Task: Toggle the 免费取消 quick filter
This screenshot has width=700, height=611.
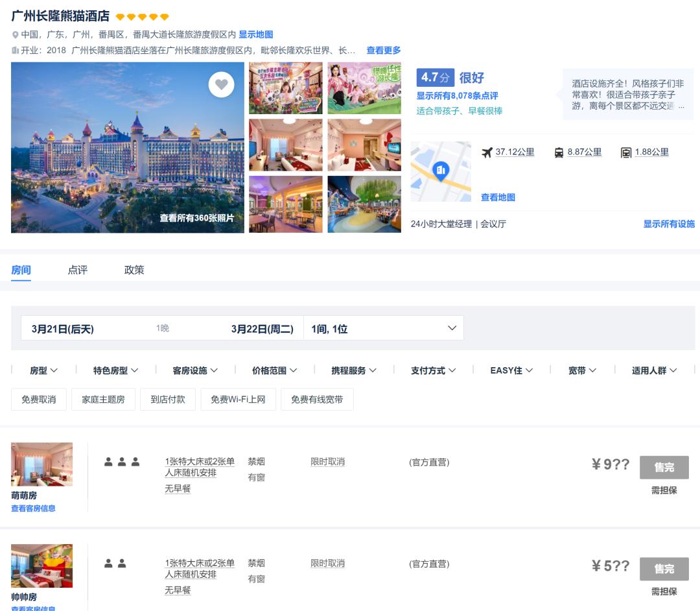Action: pos(39,400)
